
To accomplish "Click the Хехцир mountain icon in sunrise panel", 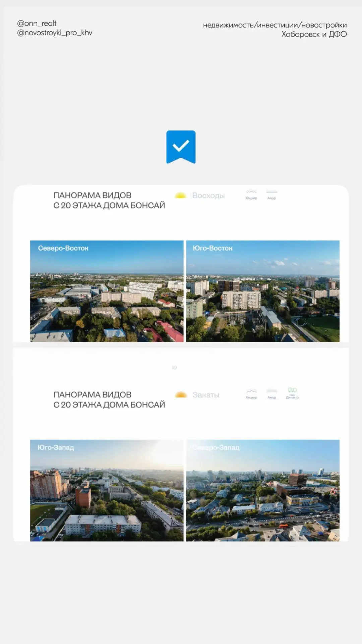I will 251,195.
